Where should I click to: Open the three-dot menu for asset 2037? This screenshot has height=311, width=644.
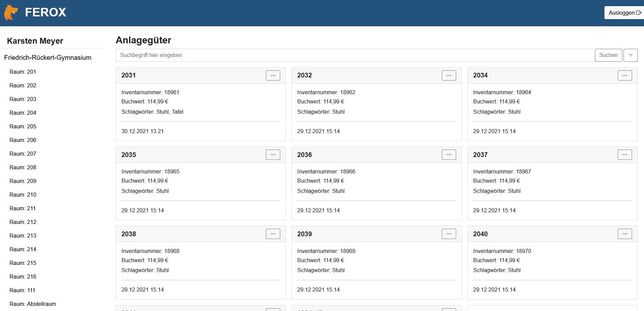click(x=625, y=155)
